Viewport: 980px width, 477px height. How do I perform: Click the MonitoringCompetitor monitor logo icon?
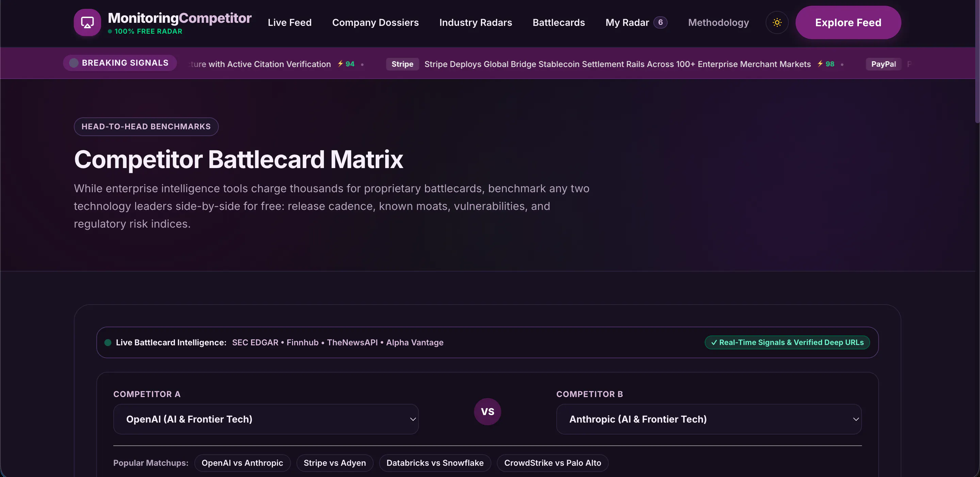pyautogui.click(x=87, y=22)
